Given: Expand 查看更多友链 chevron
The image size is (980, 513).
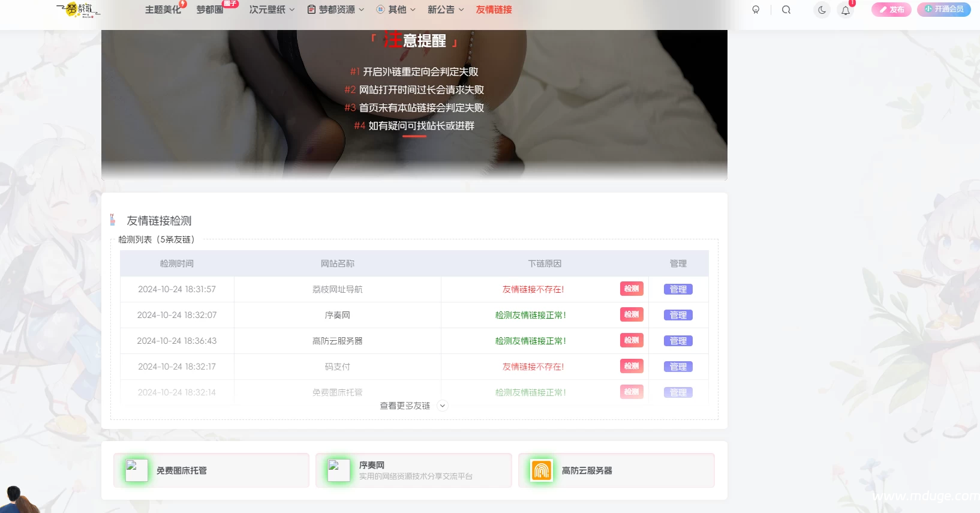Looking at the screenshot, I should tap(443, 406).
